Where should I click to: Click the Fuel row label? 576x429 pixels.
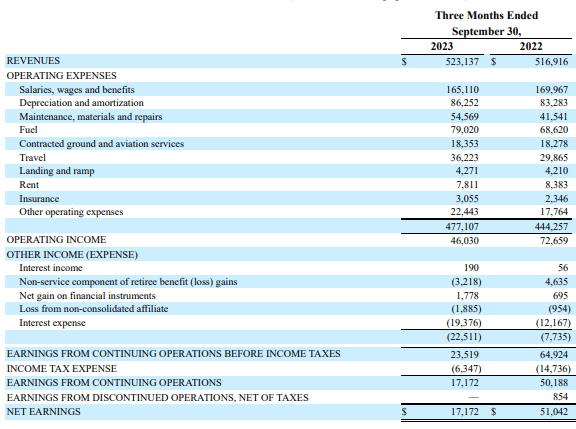point(28,130)
